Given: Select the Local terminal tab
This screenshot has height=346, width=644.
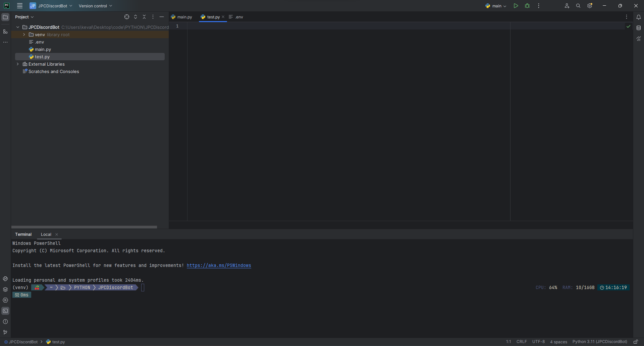Looking at the screenshot, I should point(46,234).
